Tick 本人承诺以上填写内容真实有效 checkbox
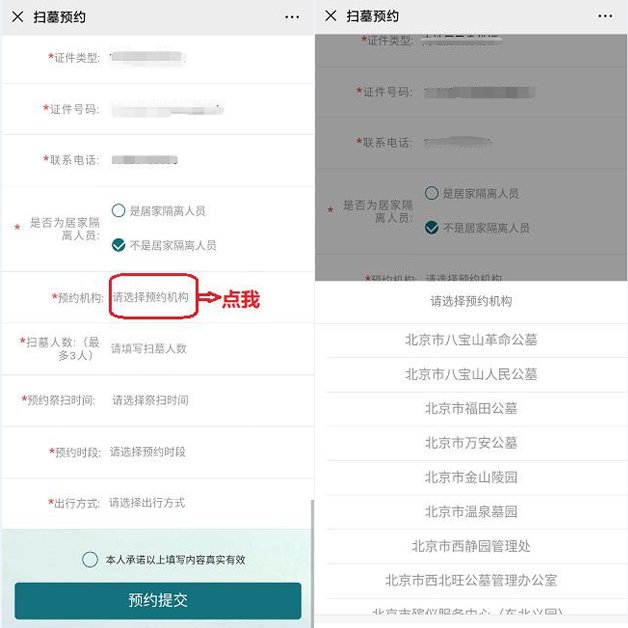The height and width of the screenshot is (628, 628). click(90, 559)
